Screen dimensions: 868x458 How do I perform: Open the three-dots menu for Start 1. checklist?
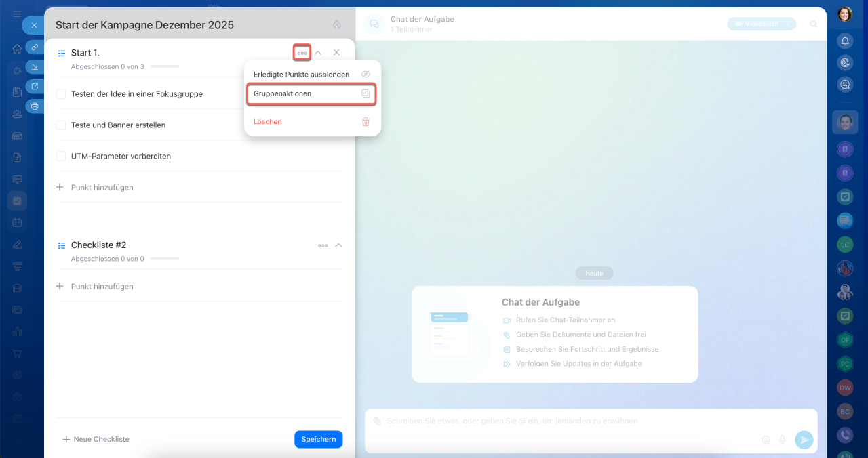[x=302, y=53]
